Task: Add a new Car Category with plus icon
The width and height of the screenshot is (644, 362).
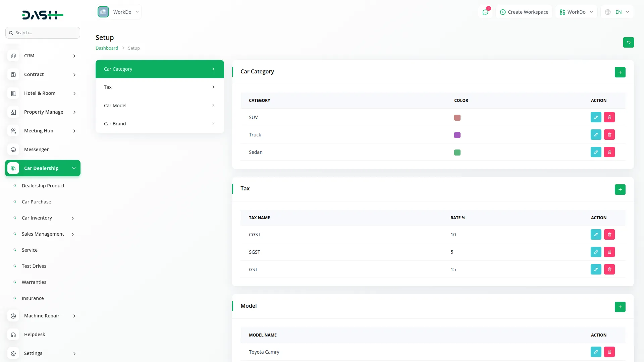Action: (620, 72)
